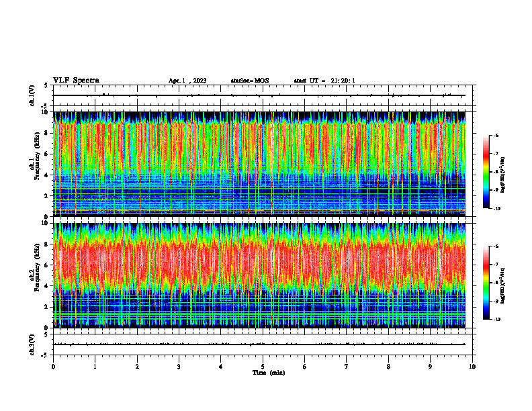Screen dimensions: 532x411
Task: Click time axis tick label "3"
Action: [179, 367]
